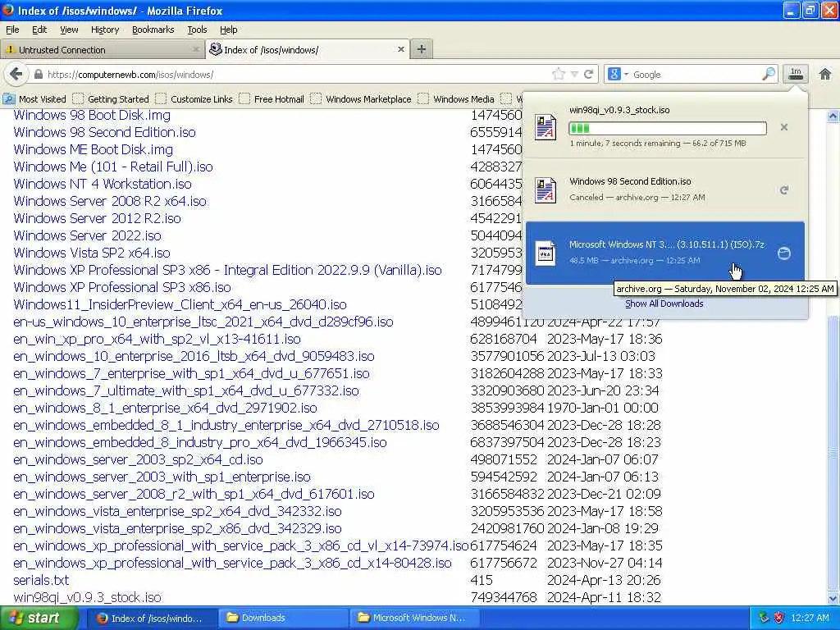Click the lock icon in address bar
Image resolution: width=840 pixels, height=630 pixels.
pos(39,75)
